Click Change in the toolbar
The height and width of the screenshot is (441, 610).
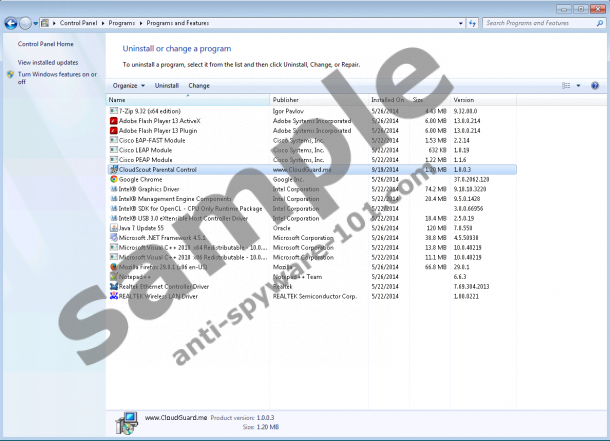[x=199, y=86]
